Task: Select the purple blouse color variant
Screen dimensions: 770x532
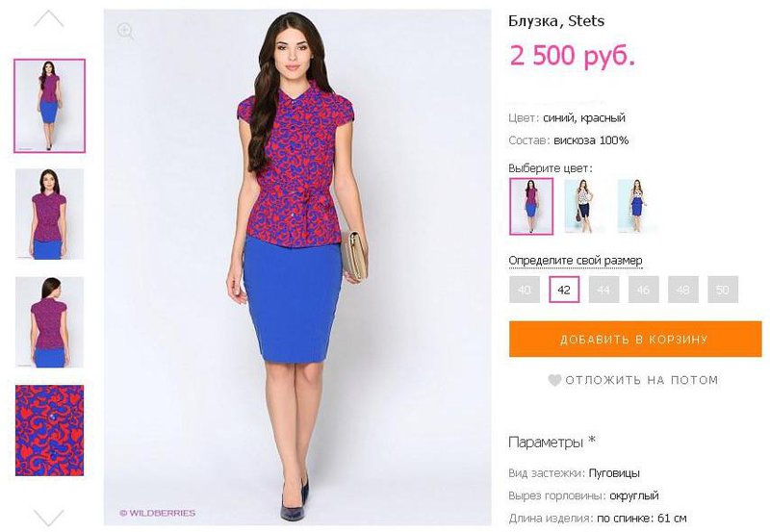Action: click(x=531, y=206)
